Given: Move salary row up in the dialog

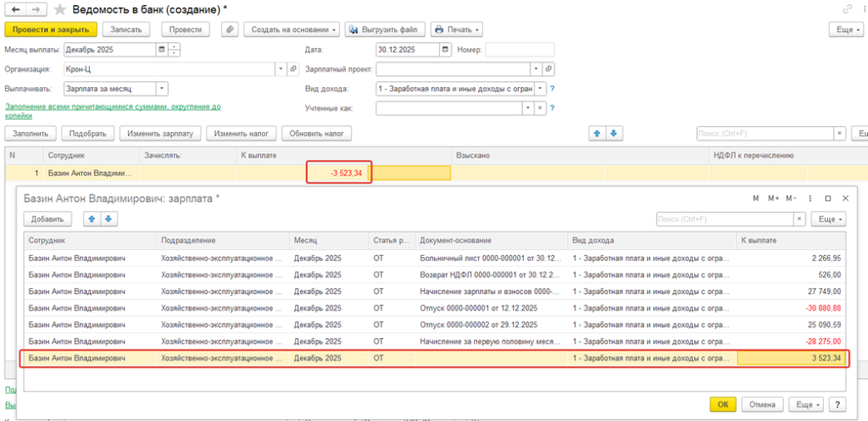Looking at the screenshot, I should 92,219.
